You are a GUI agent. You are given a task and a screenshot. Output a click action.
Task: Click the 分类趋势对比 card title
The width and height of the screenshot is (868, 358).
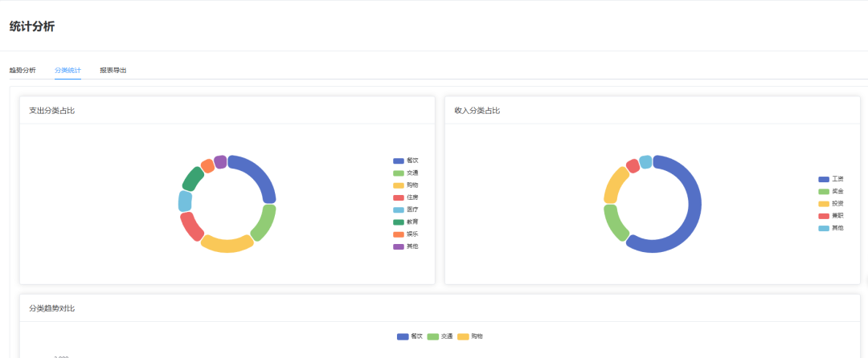(52, 308)
